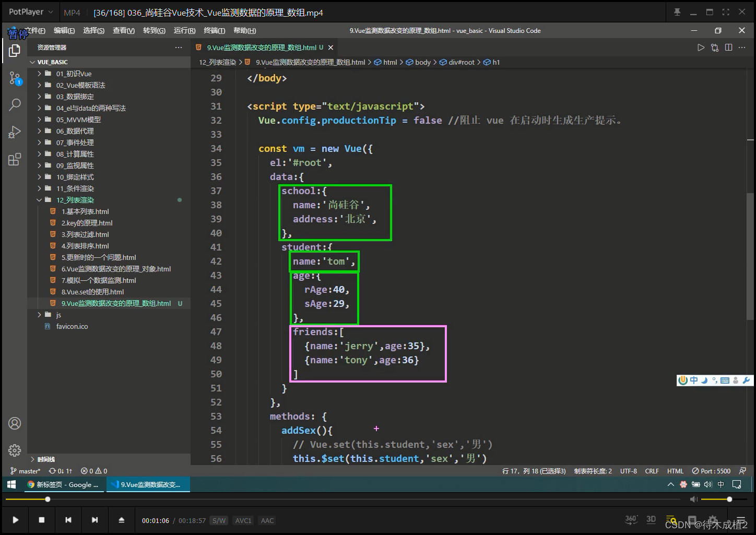Click the run code triangle in editor toolbar
The height and width of the screenshot is (535, 756).
click(x=701, y=47)
